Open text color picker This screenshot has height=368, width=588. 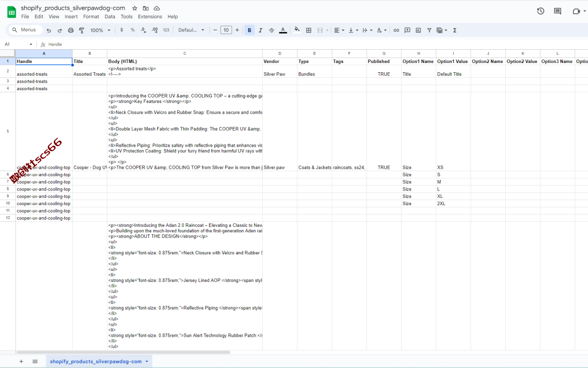pos(283,30)
